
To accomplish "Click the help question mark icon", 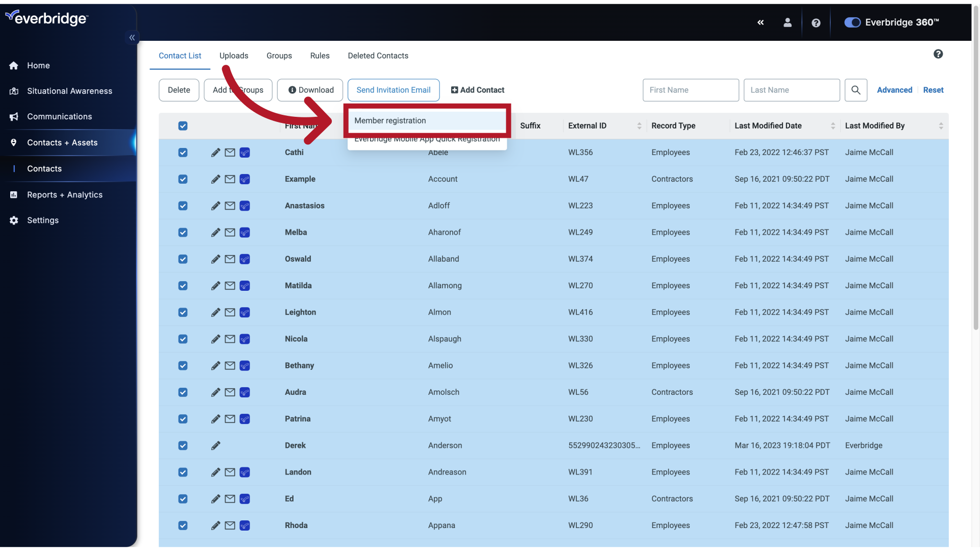I will [x=815, y=22].
